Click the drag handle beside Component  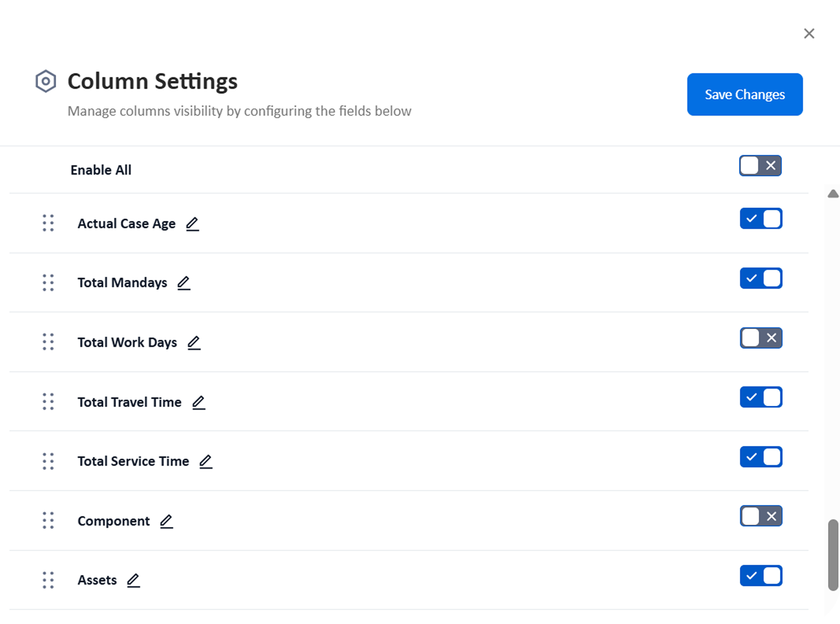[x=48, y=521]
